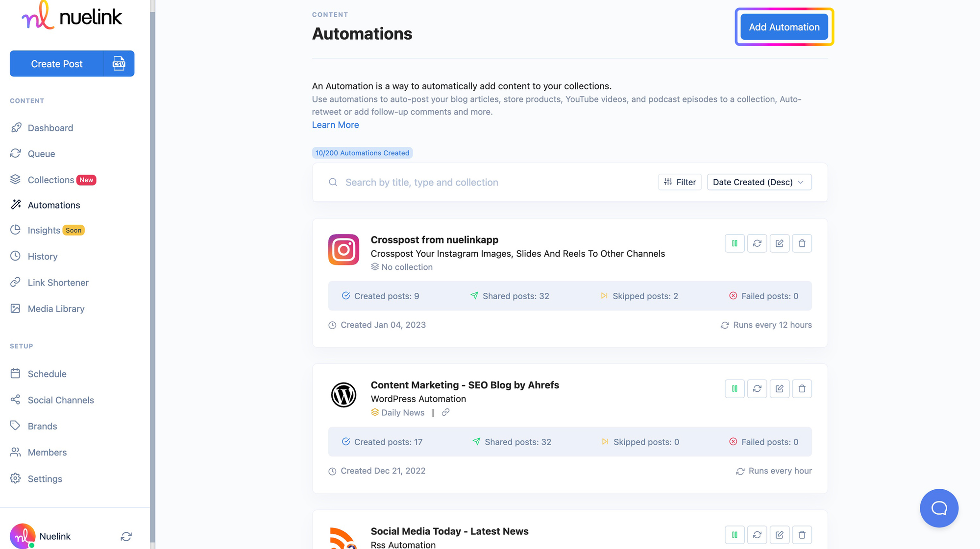Delete the Content Marketing SEO Blog automation
980x549 pixels.
(x=802, y=389)
